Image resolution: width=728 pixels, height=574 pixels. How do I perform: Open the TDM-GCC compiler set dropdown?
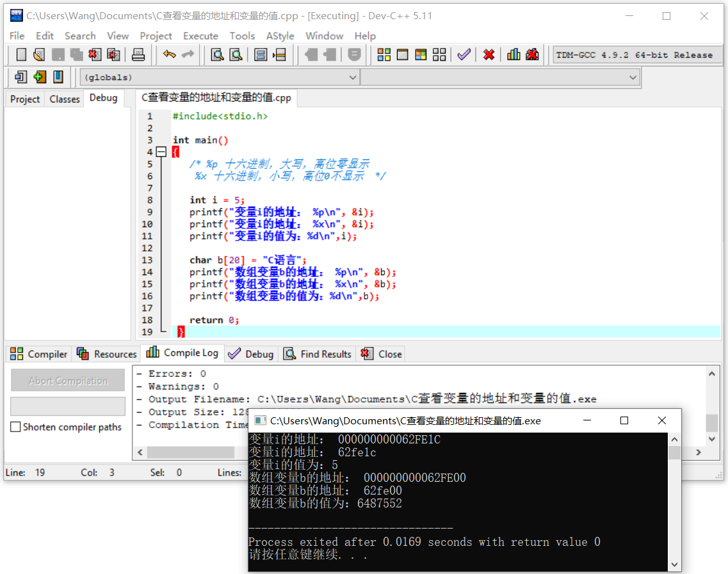[x=636, y=55]
